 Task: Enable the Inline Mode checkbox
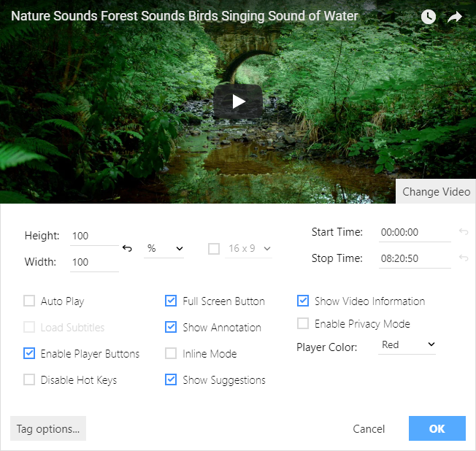[x=171, y=353]
